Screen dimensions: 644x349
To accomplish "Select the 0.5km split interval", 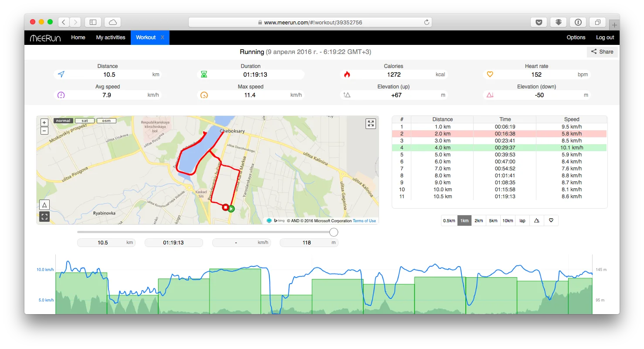I will 449,220.
